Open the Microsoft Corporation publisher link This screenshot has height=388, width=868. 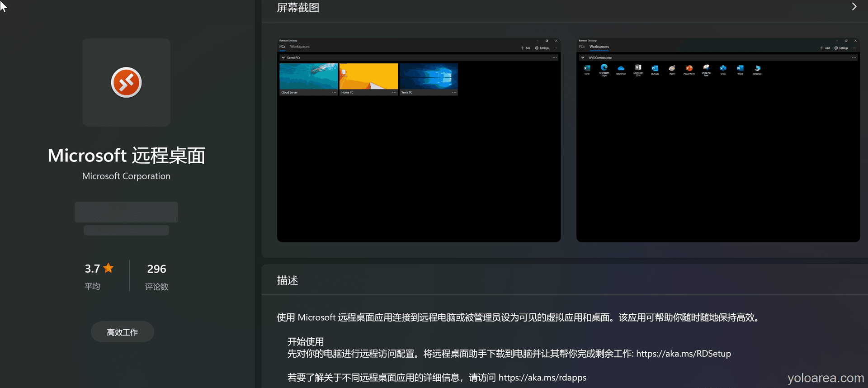point(126,176)
